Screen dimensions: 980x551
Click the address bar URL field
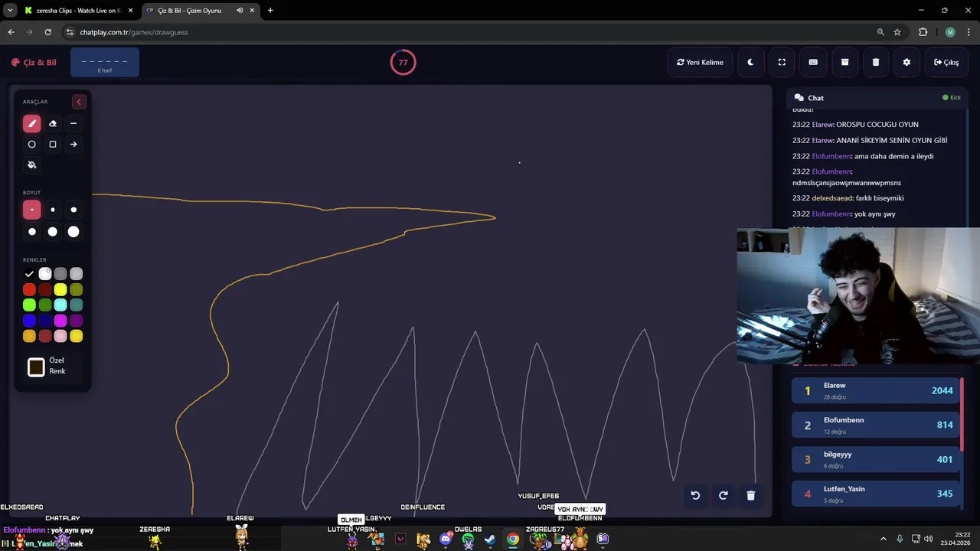(475, 32)
